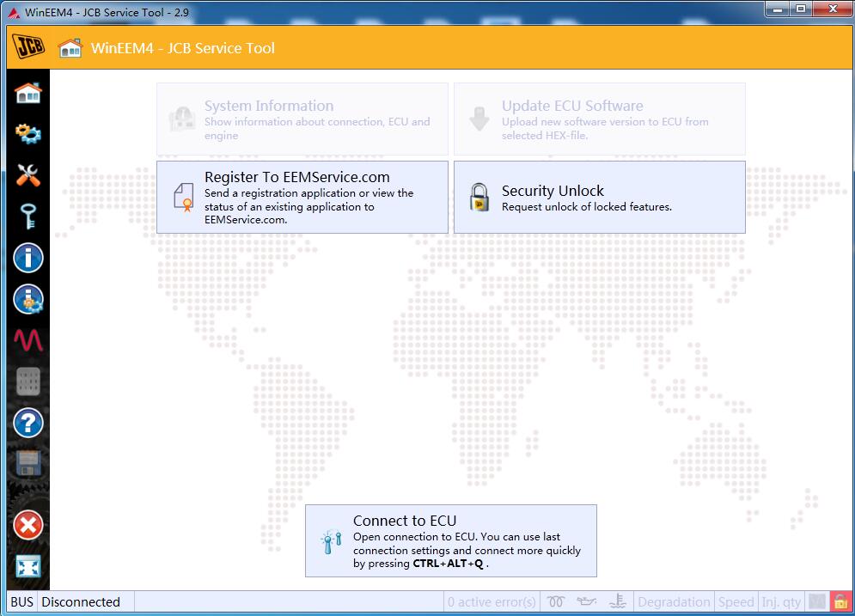Select the wrench and screwdriver tools icon
This screenshot has height=616, width=855.
28,175
